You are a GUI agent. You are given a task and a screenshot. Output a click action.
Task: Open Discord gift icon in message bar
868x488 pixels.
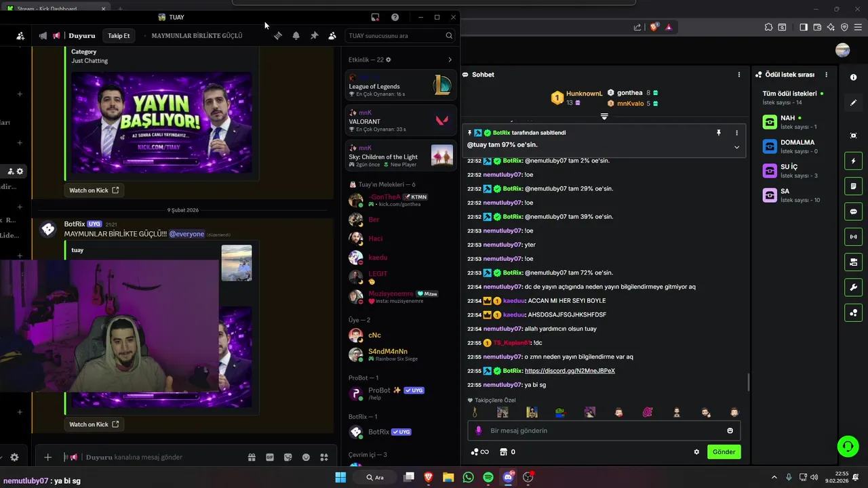click(252, 457)
